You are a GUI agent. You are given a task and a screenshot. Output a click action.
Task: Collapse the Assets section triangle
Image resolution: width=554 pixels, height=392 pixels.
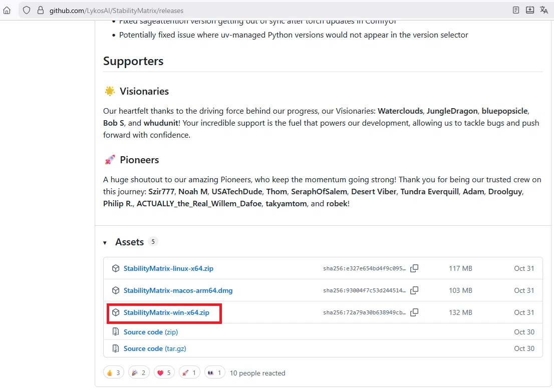pos(105,243)
